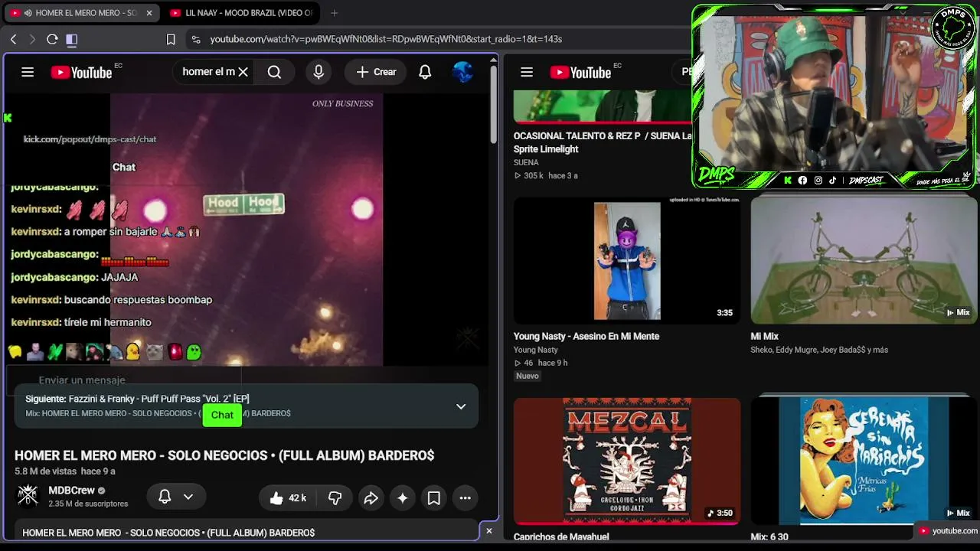View site information next to the URL
Screen dimensions: 980x551
pyautogui.click(x=195, y=39)
